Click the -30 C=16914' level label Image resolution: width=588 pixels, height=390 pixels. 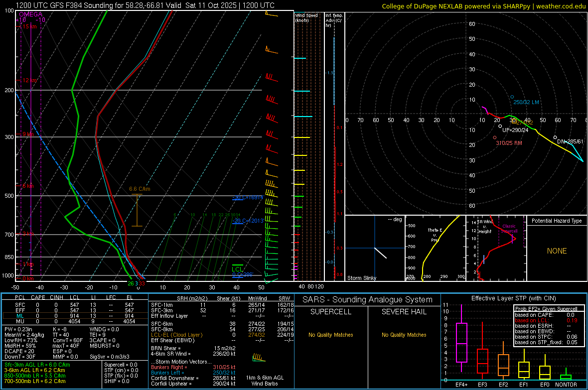click(248, 197)
